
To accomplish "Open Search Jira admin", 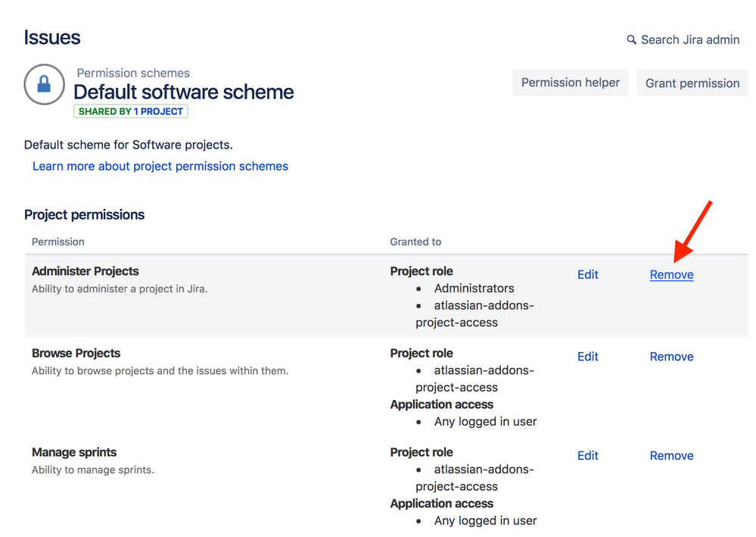I will click(x=689, y=39).
